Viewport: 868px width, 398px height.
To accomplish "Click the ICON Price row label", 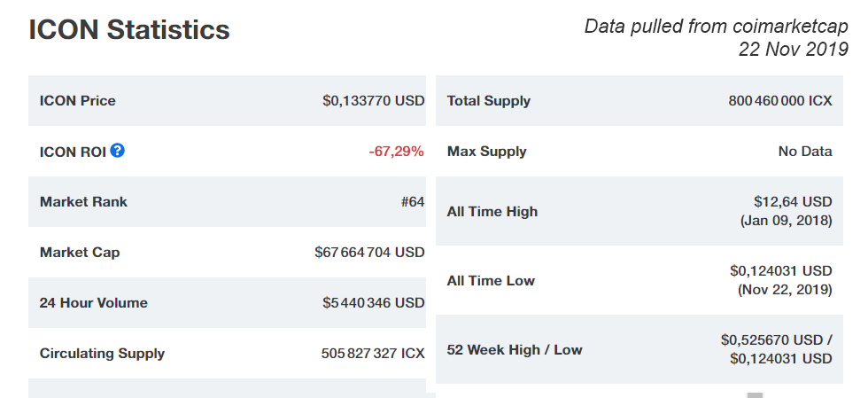I will pyautogui.click(x=78, y=101).
